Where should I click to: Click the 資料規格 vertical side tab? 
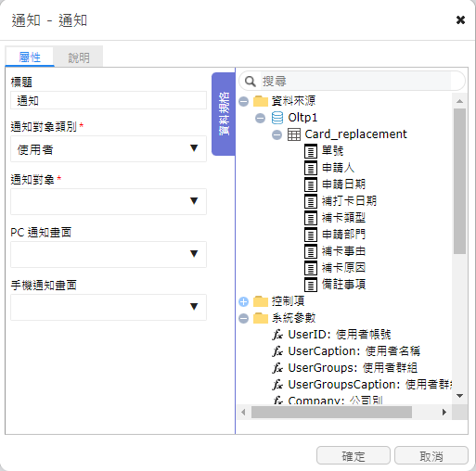[224, 114]
